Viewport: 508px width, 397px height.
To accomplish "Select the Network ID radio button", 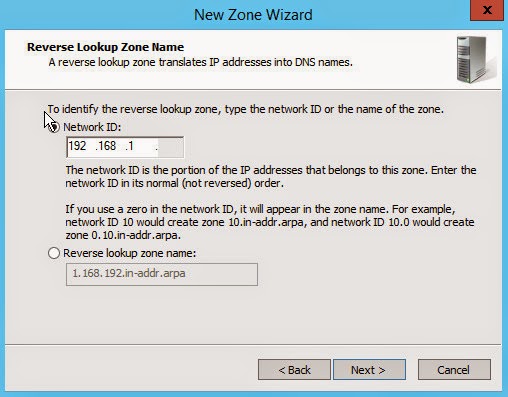I will 54,127.
